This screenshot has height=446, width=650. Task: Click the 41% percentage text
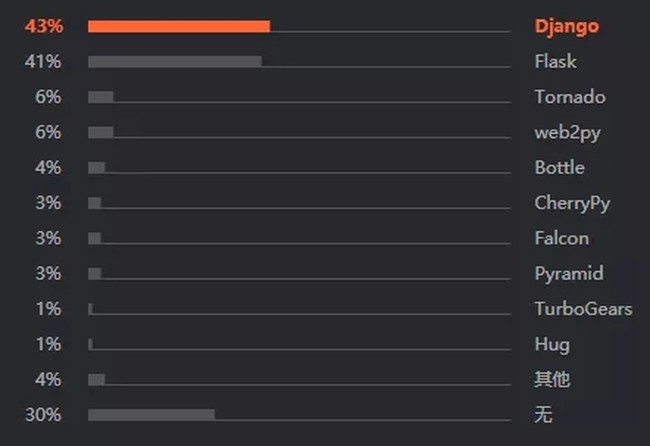43,62
